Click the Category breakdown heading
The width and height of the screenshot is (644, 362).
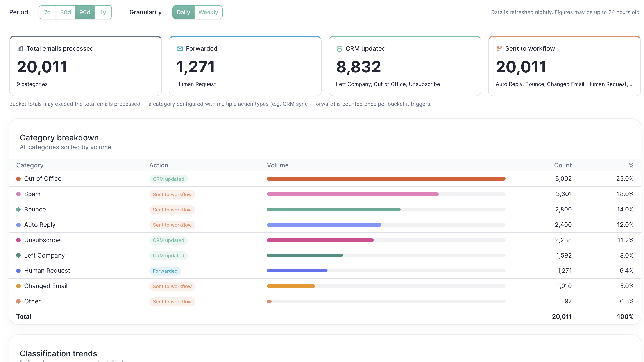tap(59, 138)
